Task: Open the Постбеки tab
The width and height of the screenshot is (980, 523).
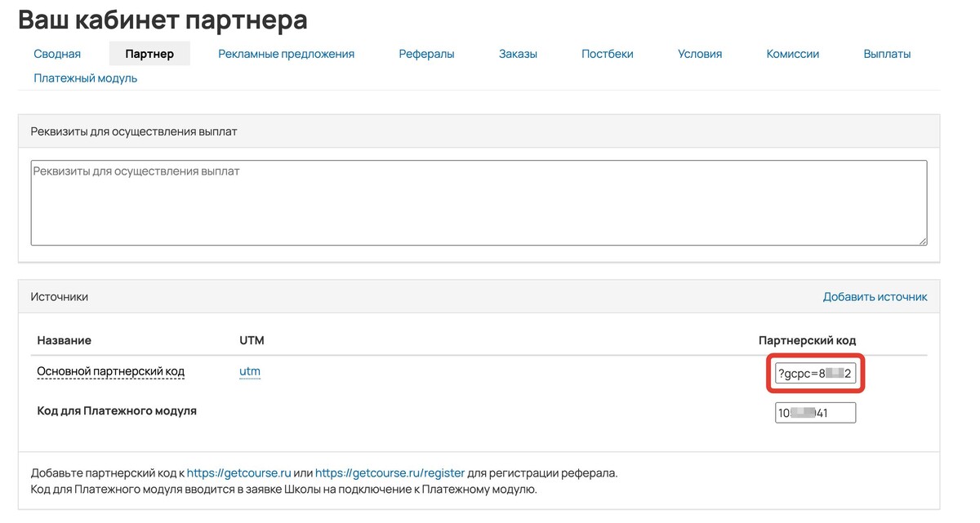Action: pyautogui.click(x=608, y=54)
